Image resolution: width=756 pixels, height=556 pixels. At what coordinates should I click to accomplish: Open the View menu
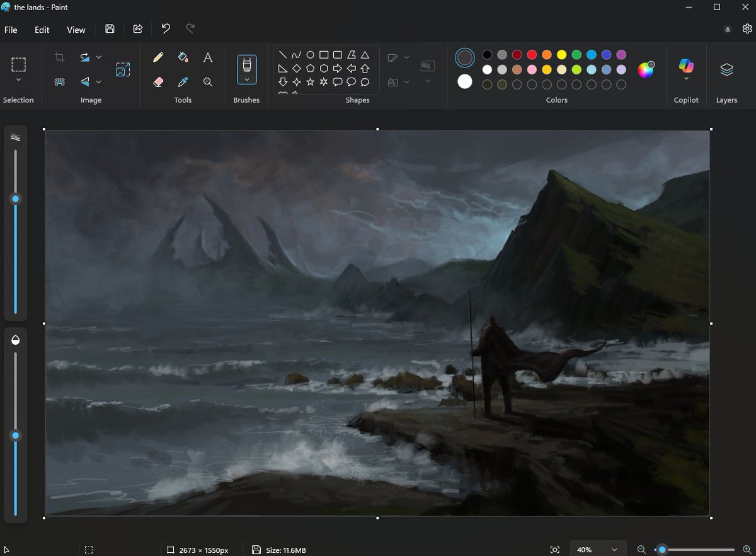(x=76, y=30)
